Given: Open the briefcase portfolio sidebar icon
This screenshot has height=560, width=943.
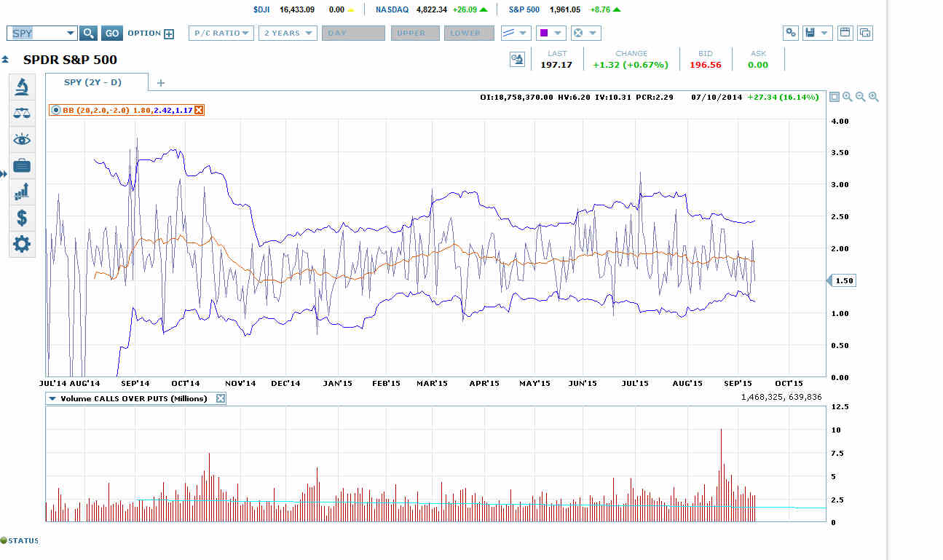Looking at the screenshot, I should pyautogui.click(x=22, y=165).
